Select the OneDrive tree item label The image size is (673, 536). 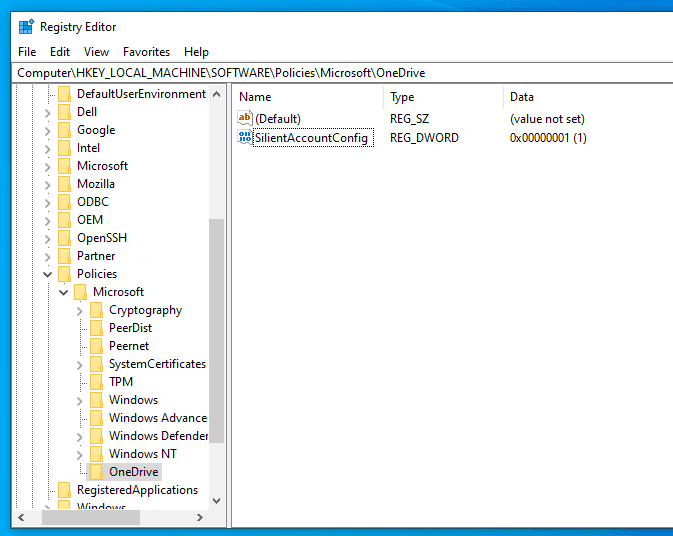click(133, 472)
